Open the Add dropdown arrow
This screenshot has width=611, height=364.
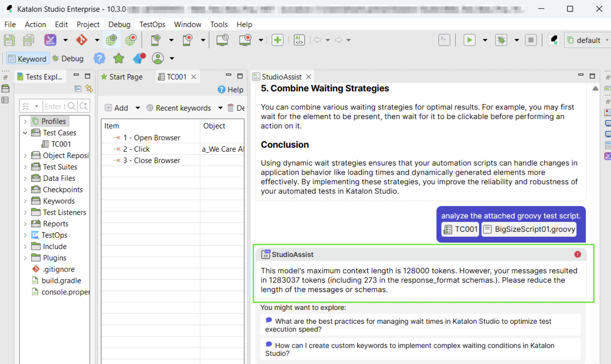138,108
